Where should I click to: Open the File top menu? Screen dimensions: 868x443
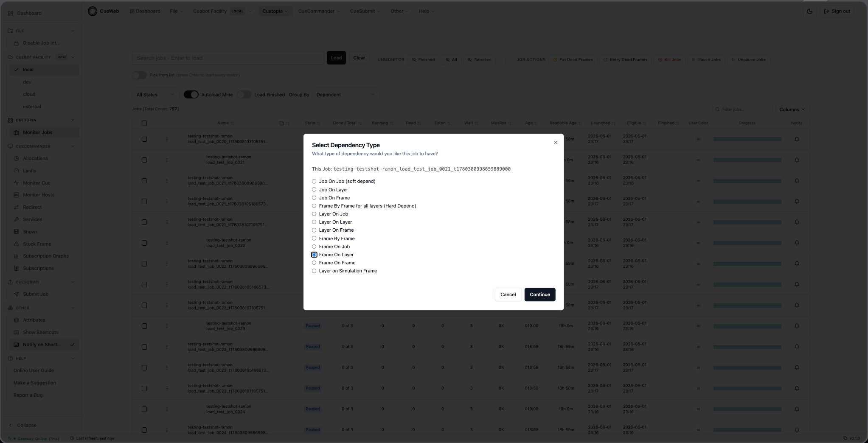click(x=176, y=11)
